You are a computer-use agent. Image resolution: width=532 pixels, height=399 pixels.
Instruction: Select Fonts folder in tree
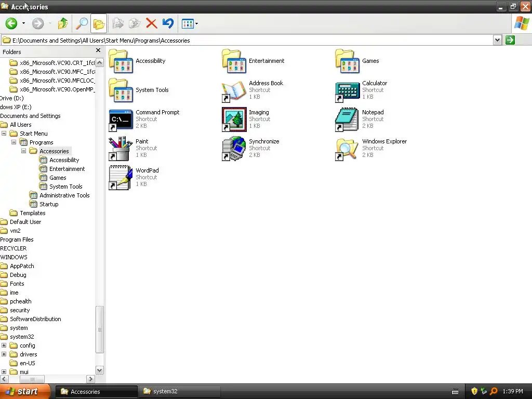[x=17, y=283]
